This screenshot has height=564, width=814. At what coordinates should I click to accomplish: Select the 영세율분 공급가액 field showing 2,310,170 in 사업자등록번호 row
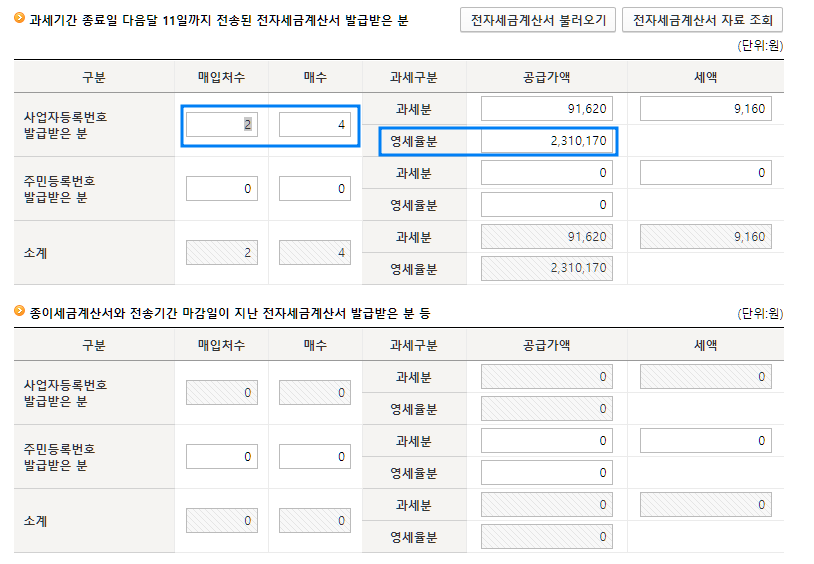[x=546, y=141]
